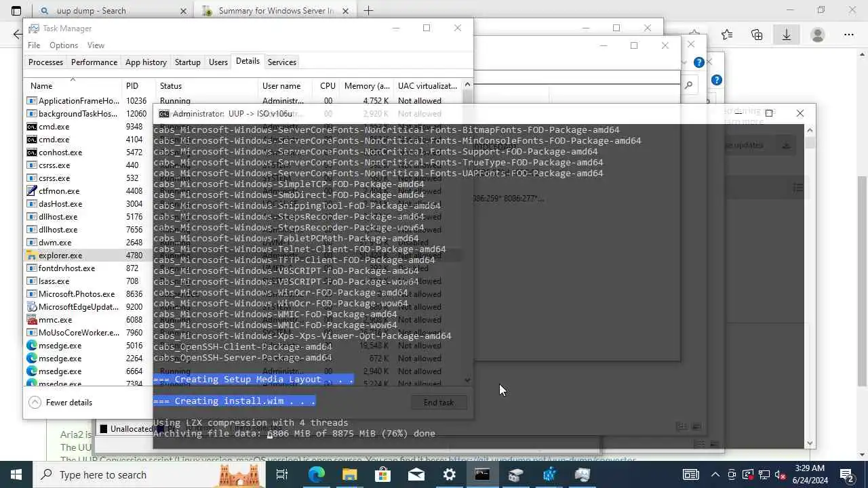Image resolution: width=868 pixels, height=488 pixels.
Task: Sort by CPU column header
Action: tap(328, 86)
